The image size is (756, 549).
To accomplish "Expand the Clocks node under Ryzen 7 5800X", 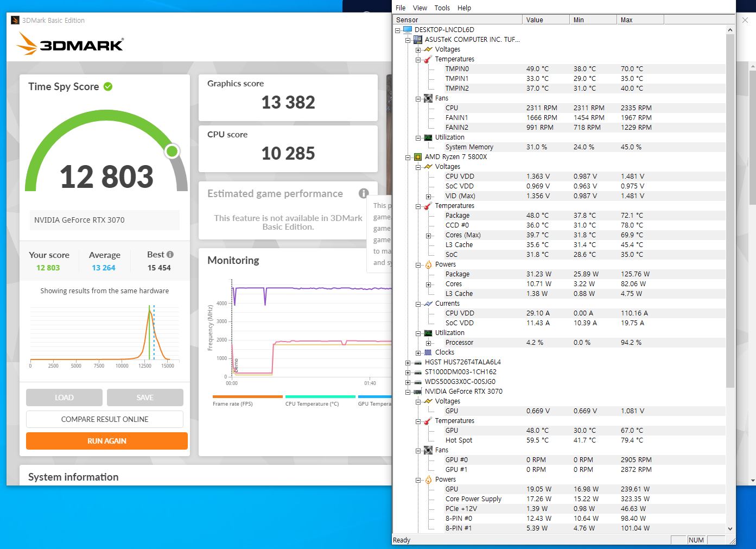I will [418, 352].
